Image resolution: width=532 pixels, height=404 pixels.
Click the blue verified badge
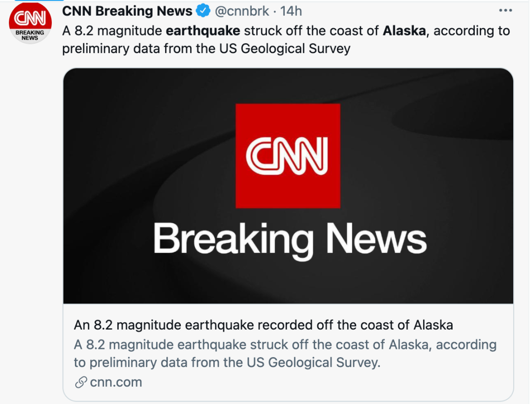pyautogui.click(x=203, y=11)
